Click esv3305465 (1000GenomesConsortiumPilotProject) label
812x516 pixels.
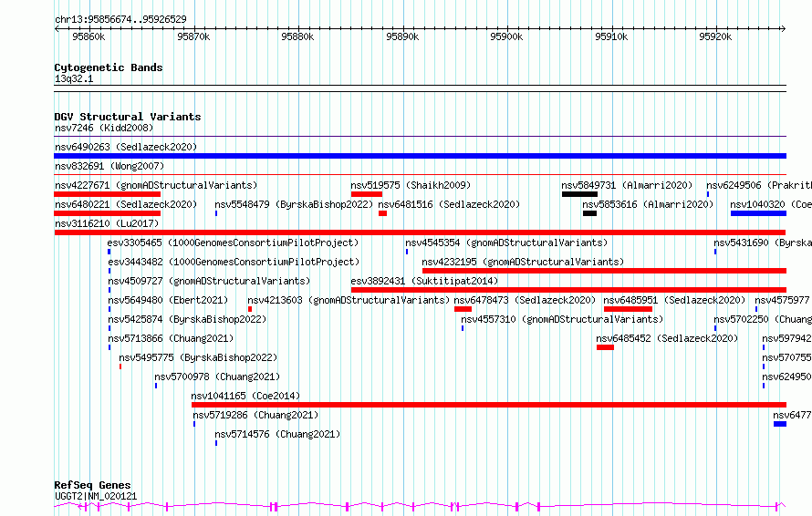pyautogui.click(x=233, y=243)
